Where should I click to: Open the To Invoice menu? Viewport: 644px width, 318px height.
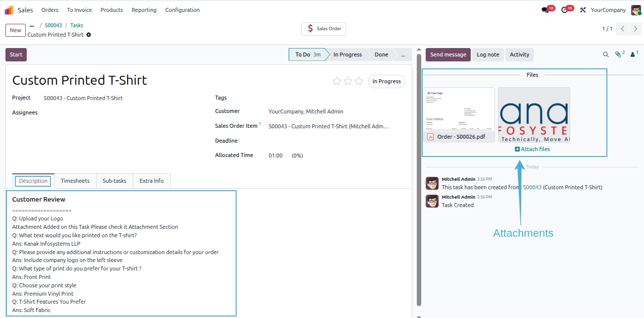(79, 10)
